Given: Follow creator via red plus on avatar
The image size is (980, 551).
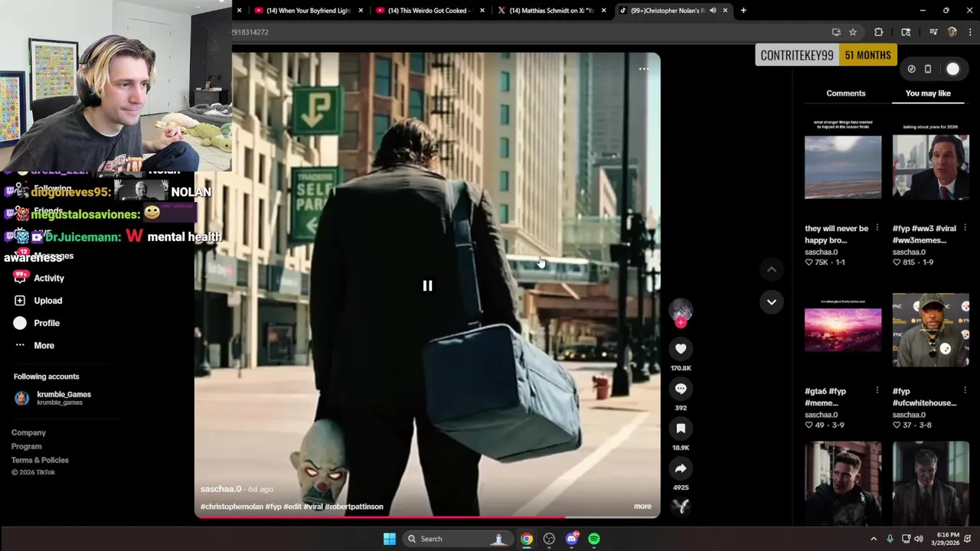Looking at the screenshot, I should [x=681, y=323].
